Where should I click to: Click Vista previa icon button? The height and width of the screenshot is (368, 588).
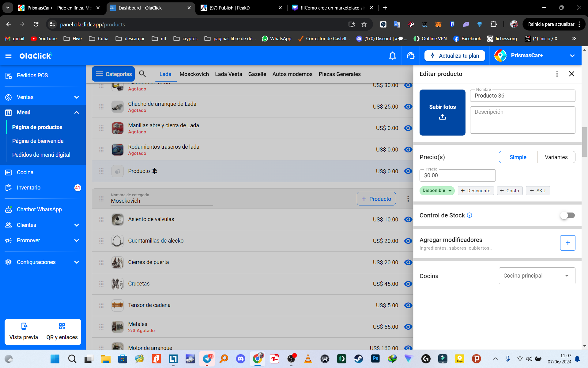click(24, 332)
